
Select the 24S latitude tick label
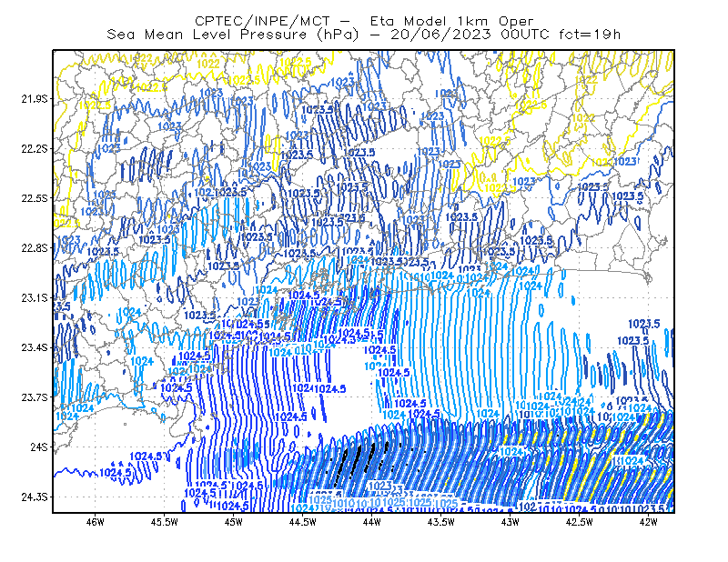[39, 447]
